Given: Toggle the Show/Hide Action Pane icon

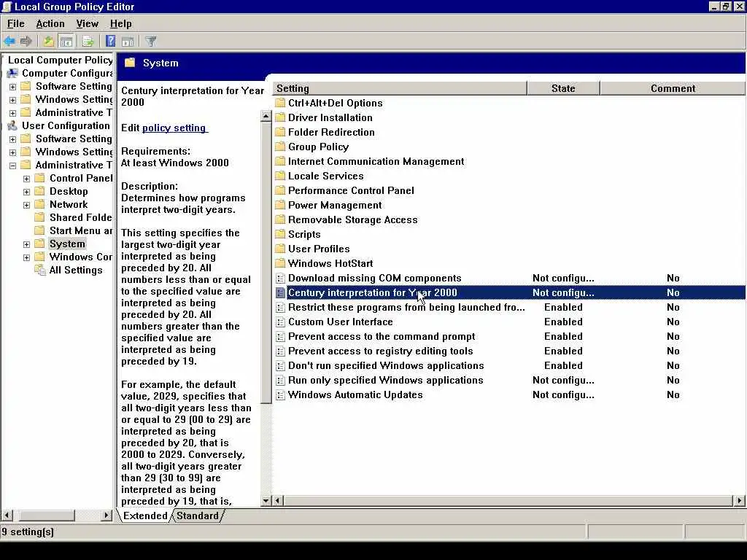Looking at the screenshot, I should tap(128, 42).
